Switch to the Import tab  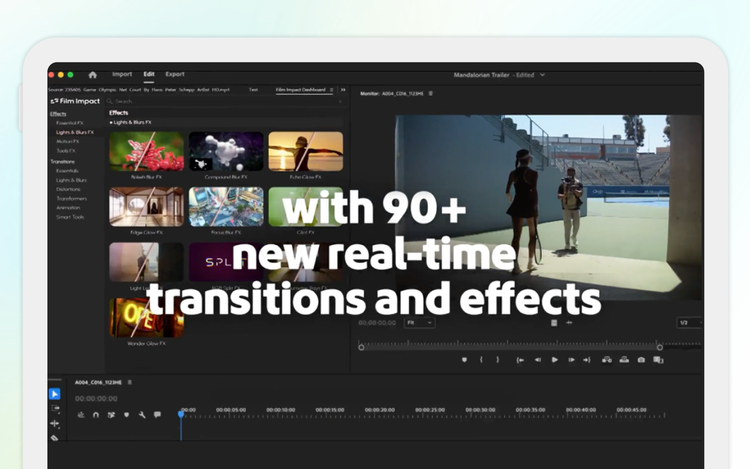[122, 74]
